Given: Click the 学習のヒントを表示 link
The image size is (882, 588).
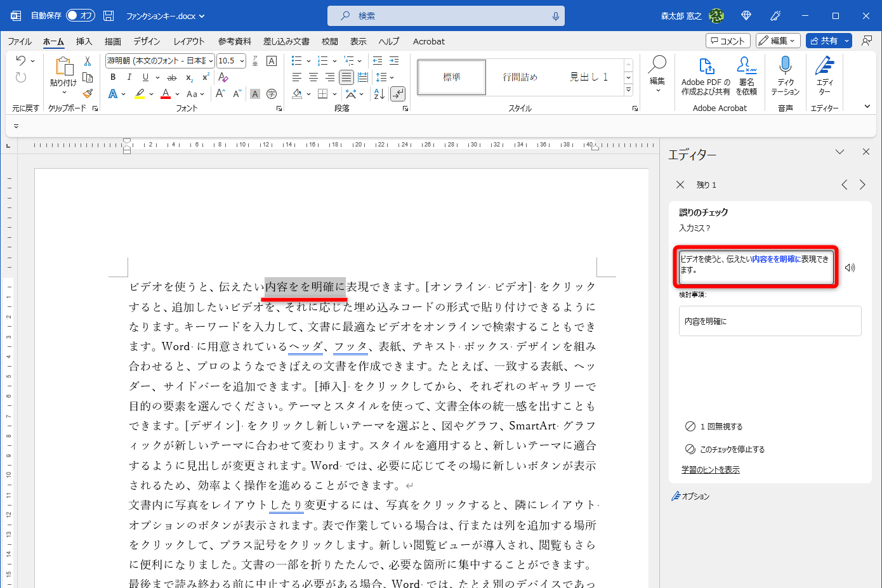Looking at the screenshot, I should click(711, 471).
